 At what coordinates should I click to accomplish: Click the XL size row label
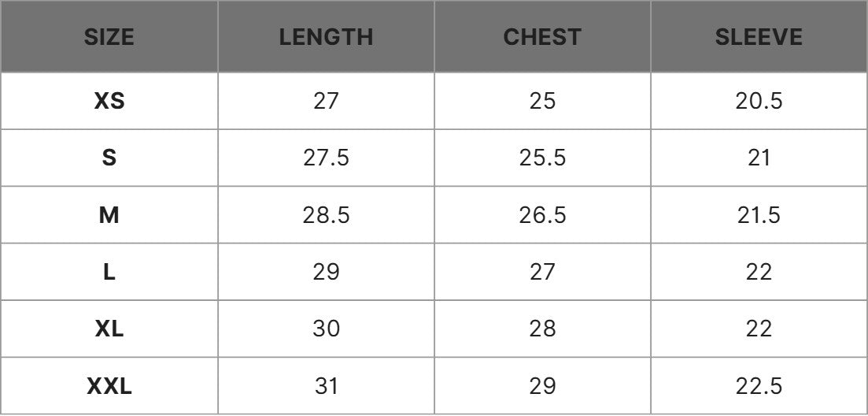click(x=109, y=329)
